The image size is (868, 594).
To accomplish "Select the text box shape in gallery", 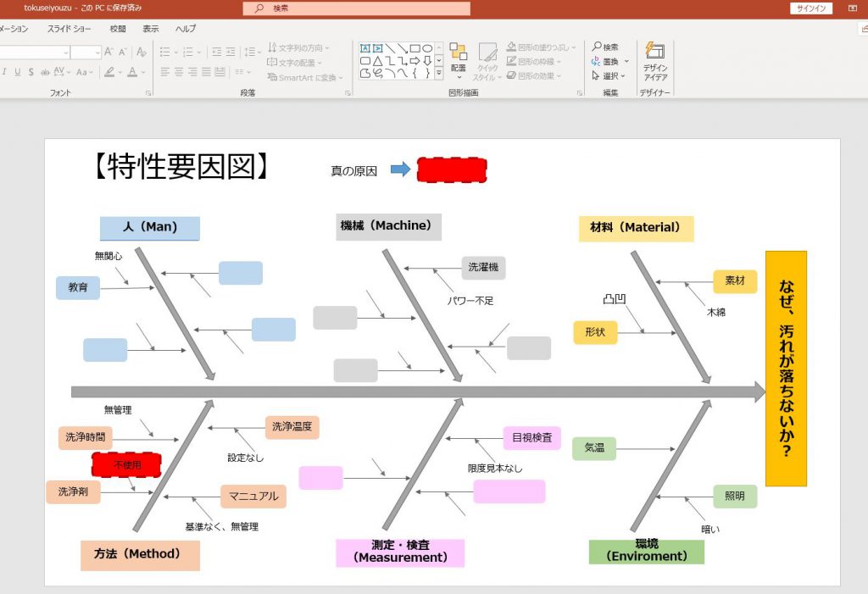I will [365, 48].
